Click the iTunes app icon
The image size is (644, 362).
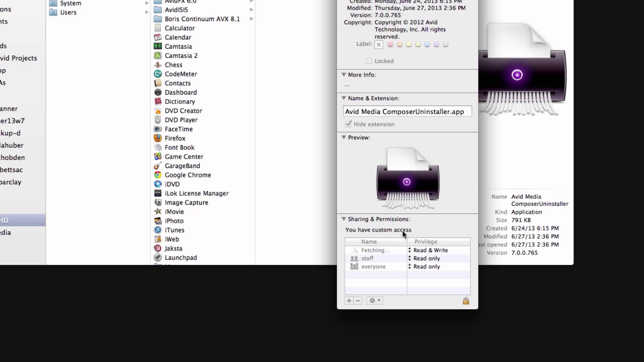pyautogui.click(x=158, y=230)
